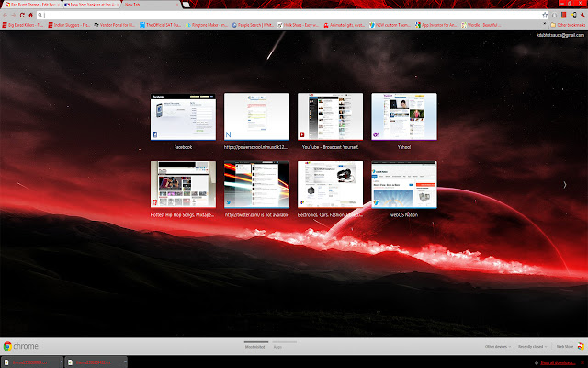
Task: Switch to Red Burst Theme tab
Action: 30,5
